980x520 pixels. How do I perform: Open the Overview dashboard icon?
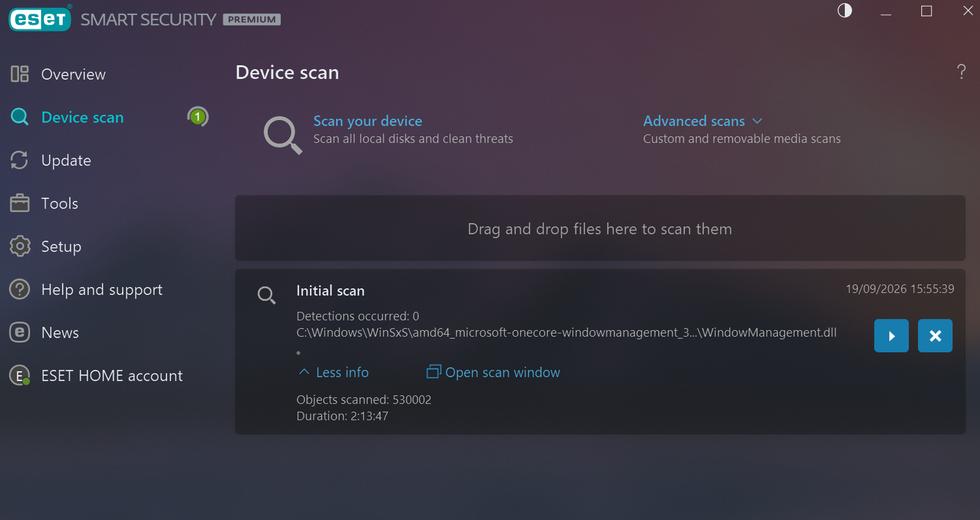[20, 74]
